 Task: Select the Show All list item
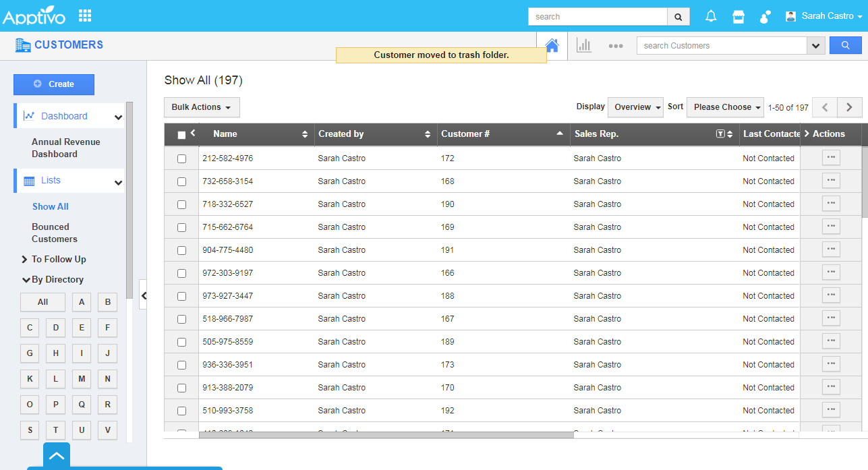51,206
